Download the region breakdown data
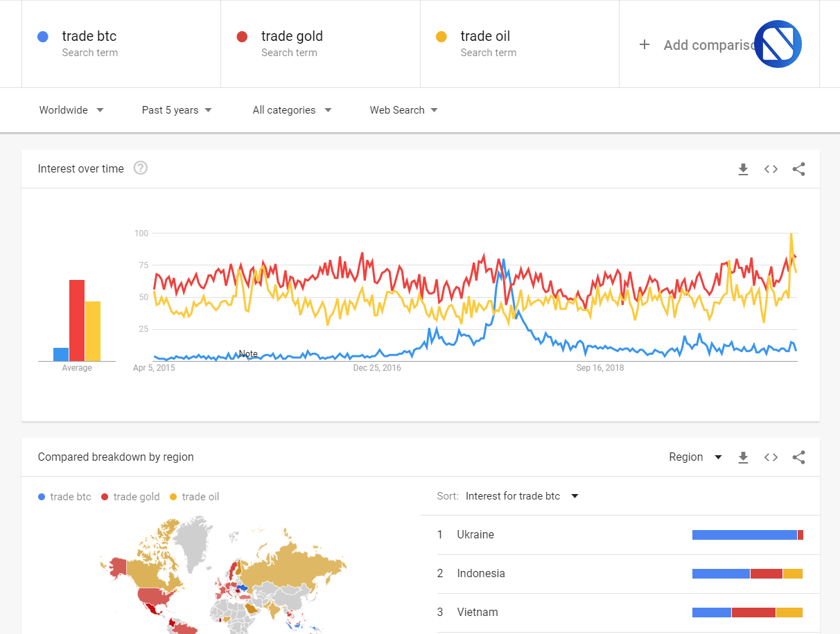 click(x=743, y=457)
